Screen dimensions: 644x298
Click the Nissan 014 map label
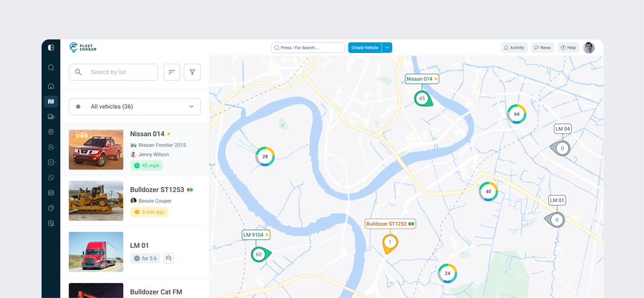pos(421,79)
